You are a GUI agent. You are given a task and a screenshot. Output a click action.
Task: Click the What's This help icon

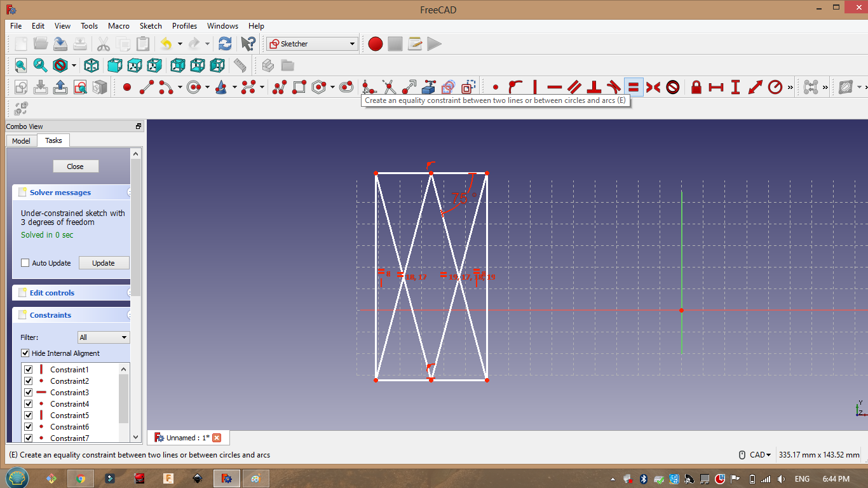(248, 44)
